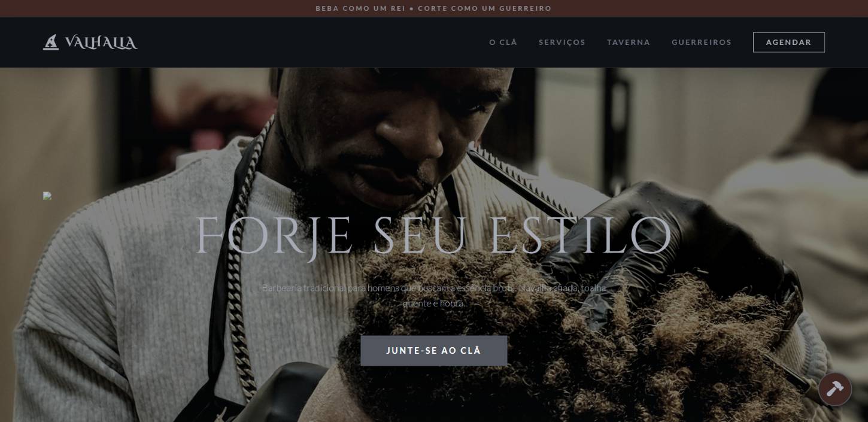This screenshot has height=422, width=868.
Task: Click the wizard hat logo icon
Action: [51, 42]
